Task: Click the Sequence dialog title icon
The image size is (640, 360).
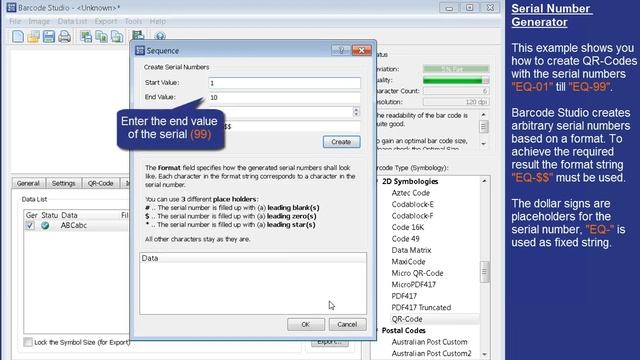Action: pyautogui.click(x=140, y=50)
